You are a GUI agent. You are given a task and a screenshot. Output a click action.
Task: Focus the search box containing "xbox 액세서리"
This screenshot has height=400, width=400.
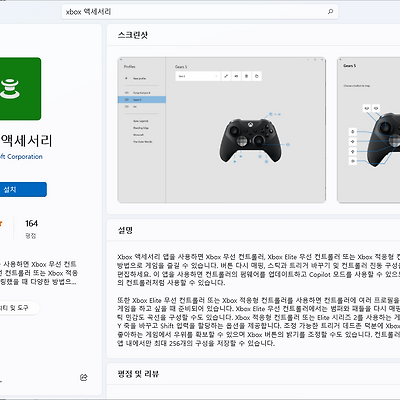tap(200, 12)
